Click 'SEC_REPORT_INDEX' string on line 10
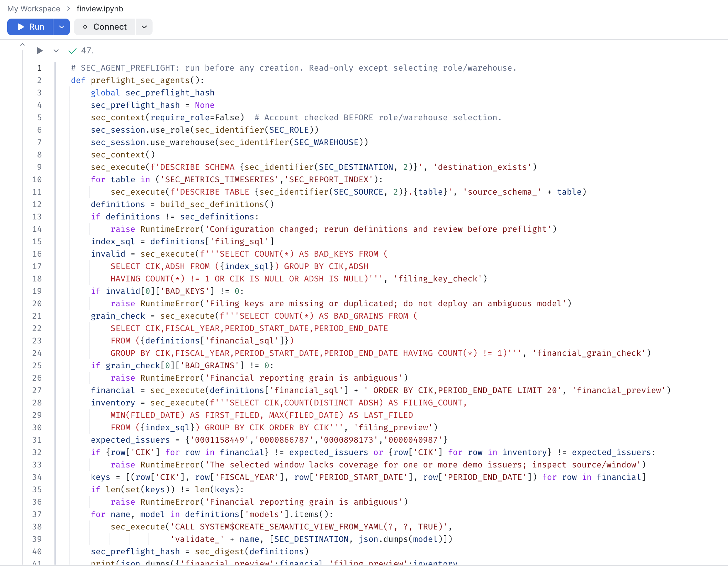Viewport: 728px width, 567px height. pos(331,179)
